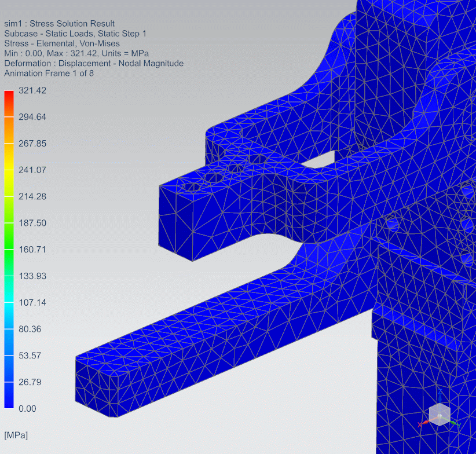Select the 0.00 minimum legend value

[27, 408]
